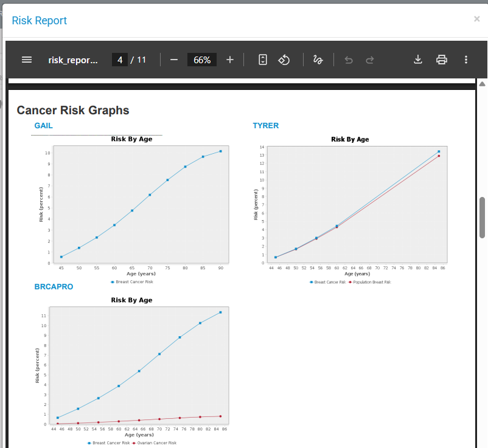Click the 66% zoom level field
This screenshot has height=448, width=488.
click(202, 60)
